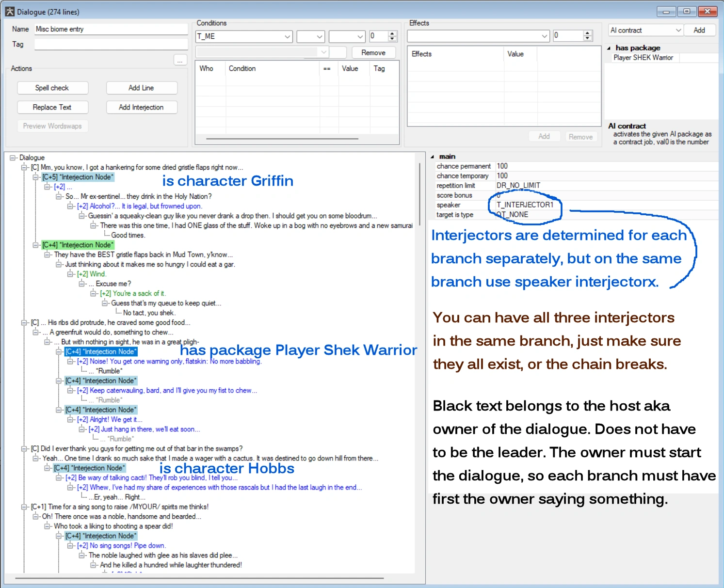
Task: Select '[+2] Keep caterwauling, bard' line
Action: (167, 390)
